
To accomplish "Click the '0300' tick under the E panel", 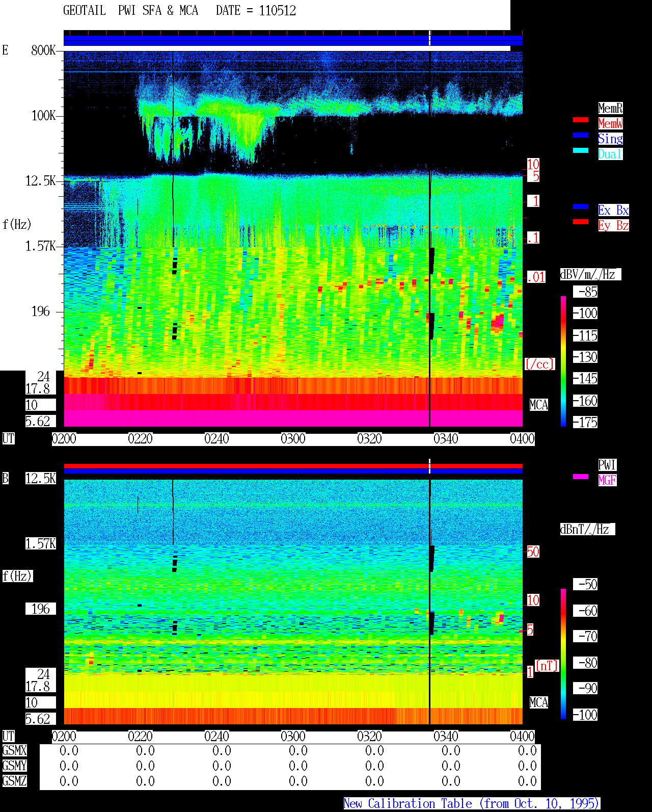I will pyautogui.click(x=293, y=438).
